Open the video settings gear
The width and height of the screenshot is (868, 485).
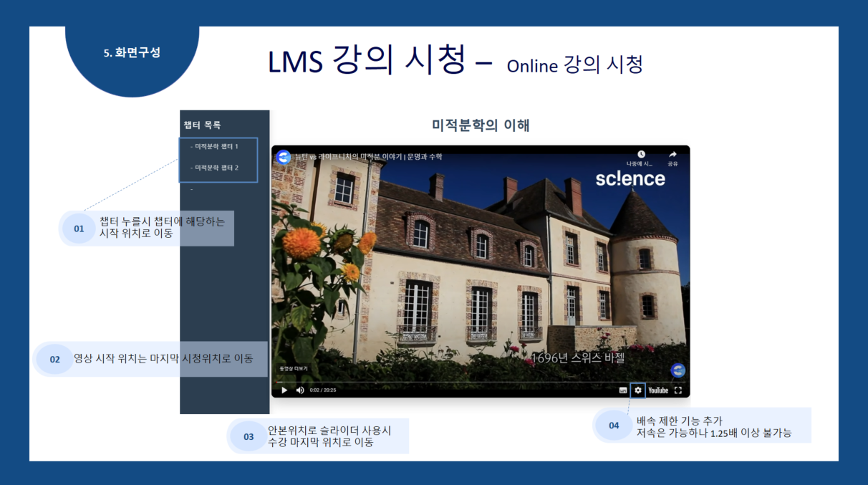tap(638, 390)
